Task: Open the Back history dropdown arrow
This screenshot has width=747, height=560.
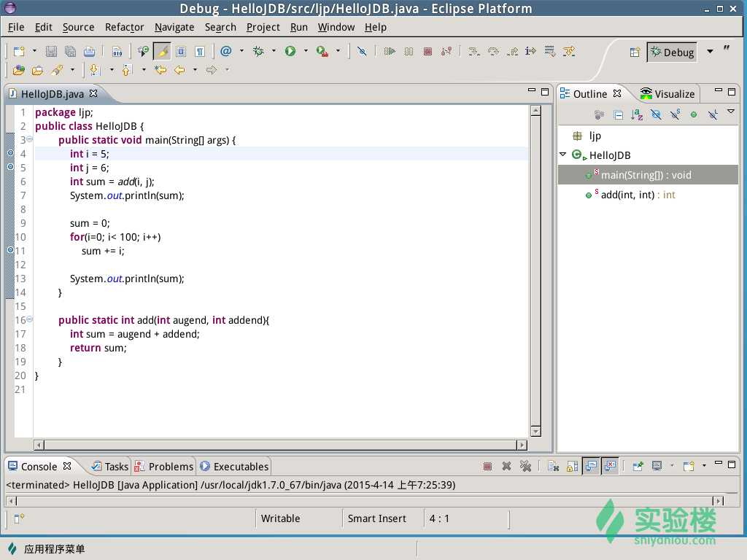Action: pos(195,70)
